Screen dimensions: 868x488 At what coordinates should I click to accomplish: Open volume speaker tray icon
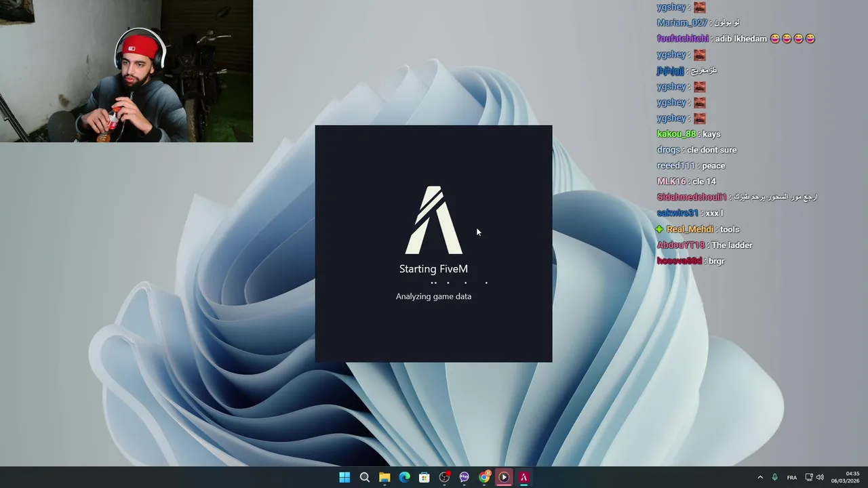pyautogui.click(x=820, y=477)
